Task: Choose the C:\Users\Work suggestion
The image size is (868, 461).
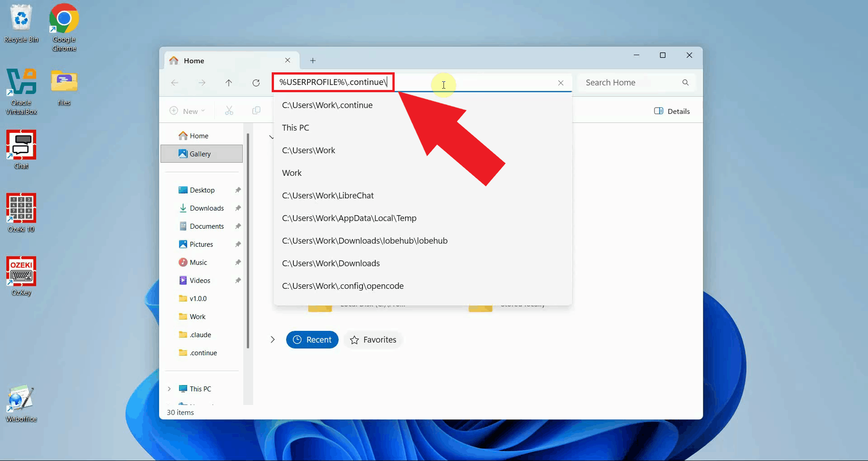Action: pyautogui.click(x=423, y=151)
